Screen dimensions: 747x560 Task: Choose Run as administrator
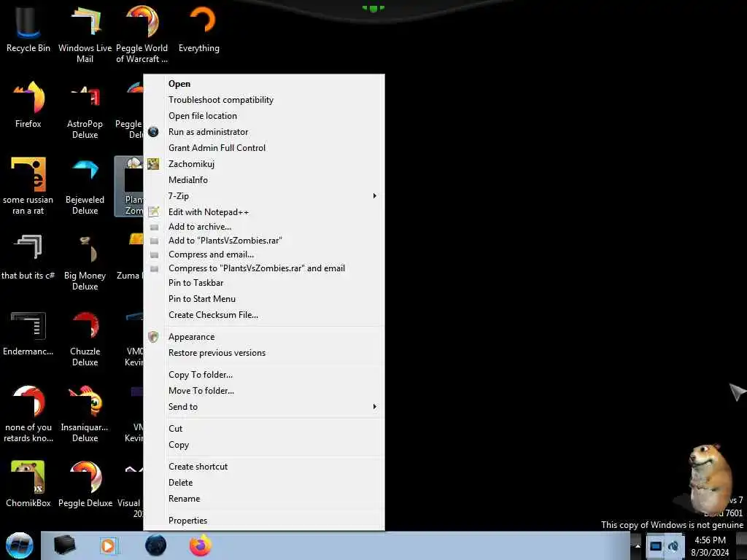pos(264,132)
